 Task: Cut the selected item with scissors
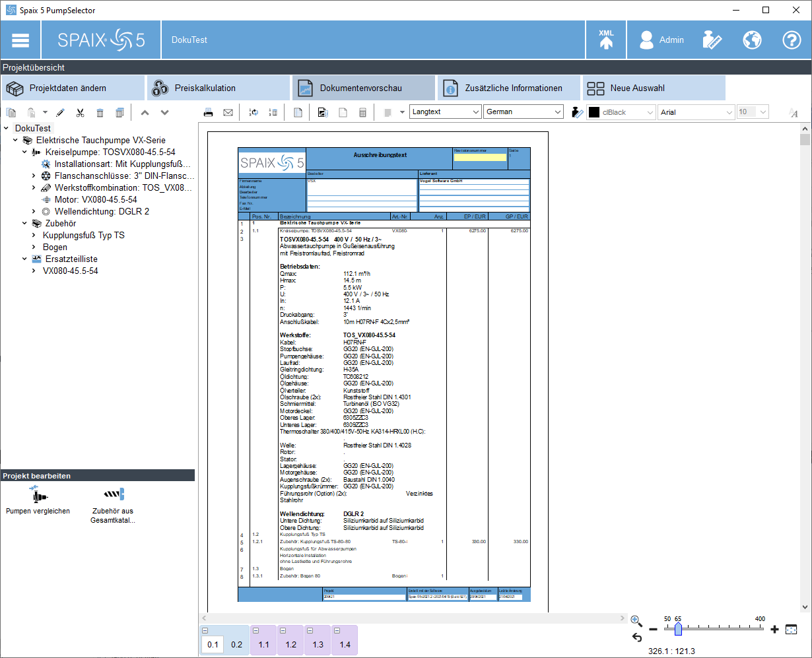pyautogui.click(x=80, y=113)
